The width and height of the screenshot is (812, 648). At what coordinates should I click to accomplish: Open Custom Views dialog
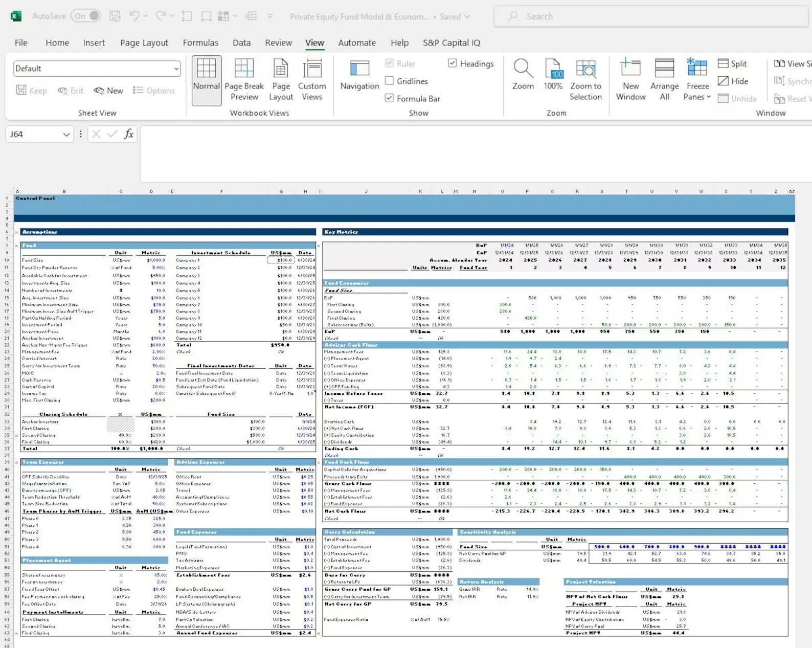tap(312, 80)
